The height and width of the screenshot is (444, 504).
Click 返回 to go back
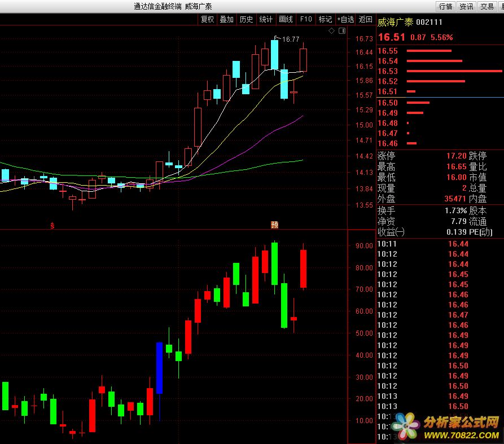366,19
